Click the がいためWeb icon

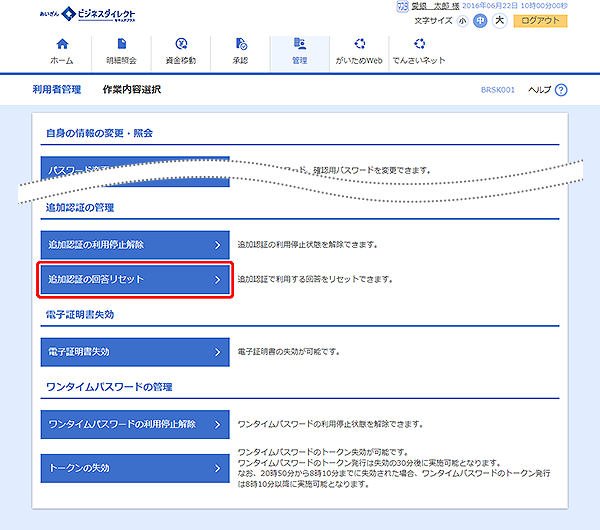(360, 44)
